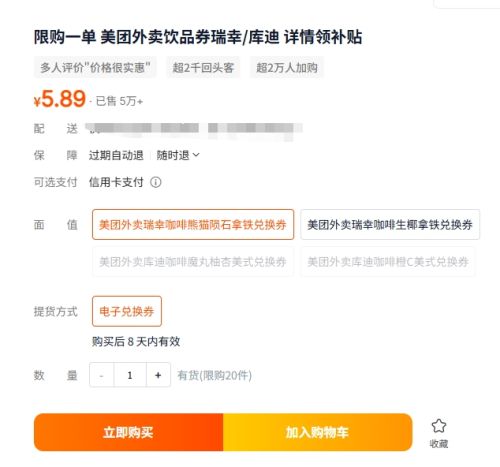
Task: Choose 电子兑换券 pickup method
Action: tap(127, 311)
